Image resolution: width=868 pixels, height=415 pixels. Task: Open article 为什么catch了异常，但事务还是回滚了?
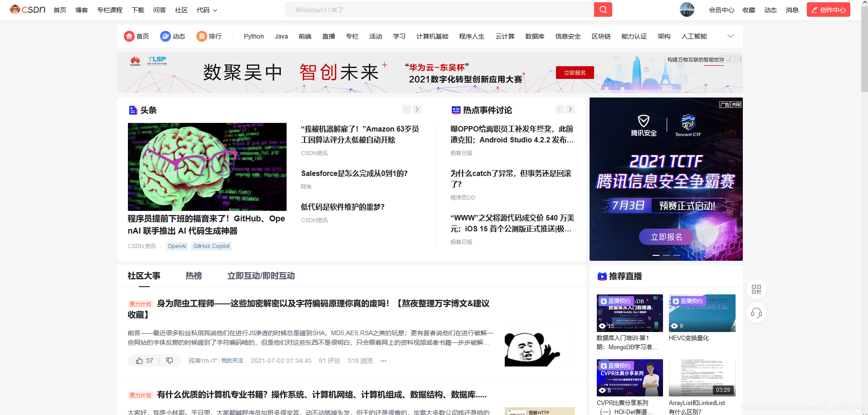[x=511, y=179]
